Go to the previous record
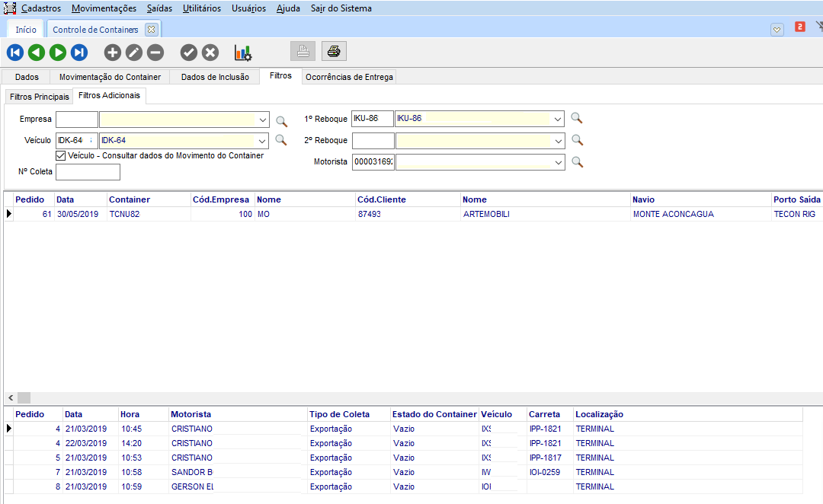The height and width of the screenshot is (504, 823). coord(37,53)
